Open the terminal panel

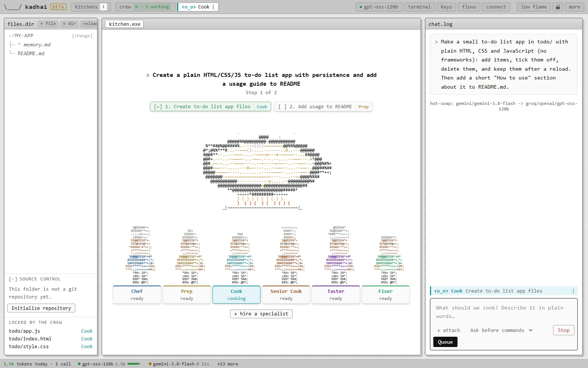(419, 7)
